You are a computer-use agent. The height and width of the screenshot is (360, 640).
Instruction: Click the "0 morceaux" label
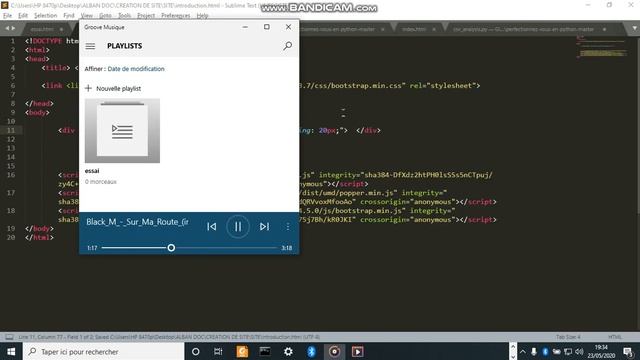click(x=101, y=182)
